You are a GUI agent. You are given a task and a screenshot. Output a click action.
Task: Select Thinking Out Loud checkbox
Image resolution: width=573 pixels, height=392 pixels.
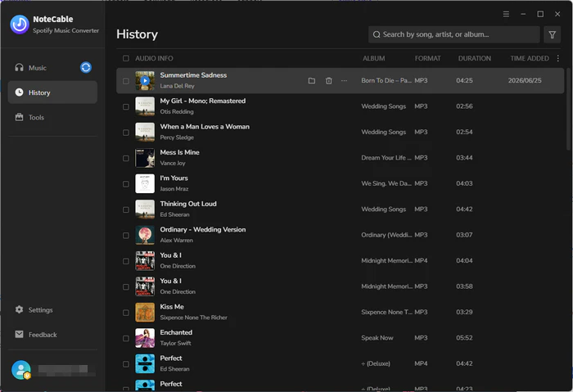coord(126,210)
